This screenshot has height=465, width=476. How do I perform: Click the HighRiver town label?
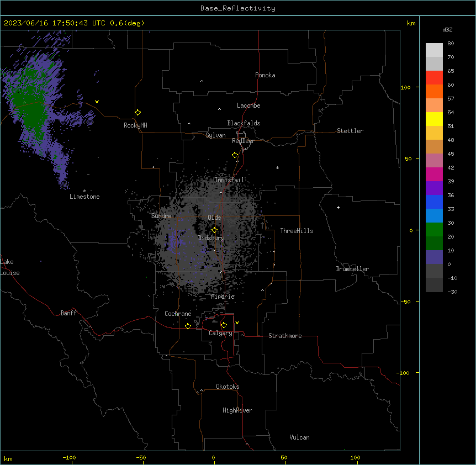[237, 410]
